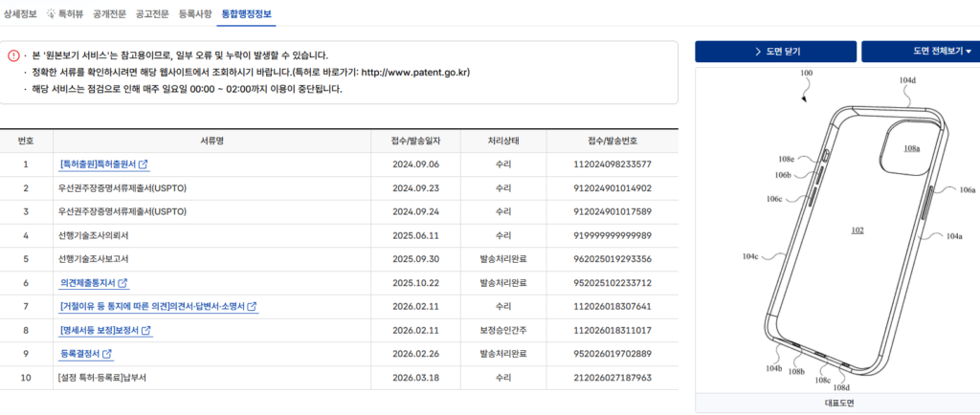Switch to the 등록사항 tab
980x415 pixels.
[x=195, y=13]
